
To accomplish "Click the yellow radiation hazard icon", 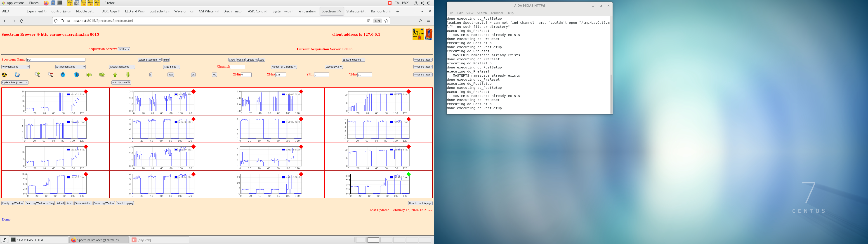I will 4,75.
